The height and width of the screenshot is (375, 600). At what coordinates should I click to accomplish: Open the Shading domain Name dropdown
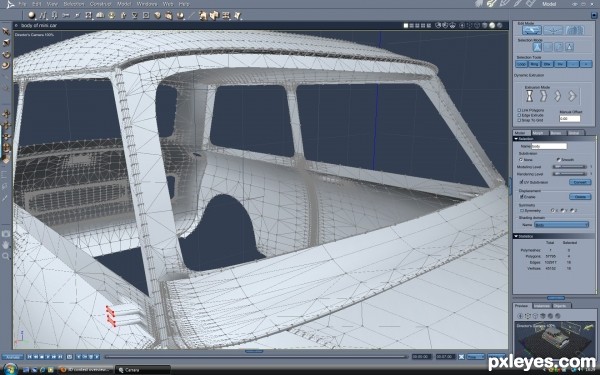[561, 225]
